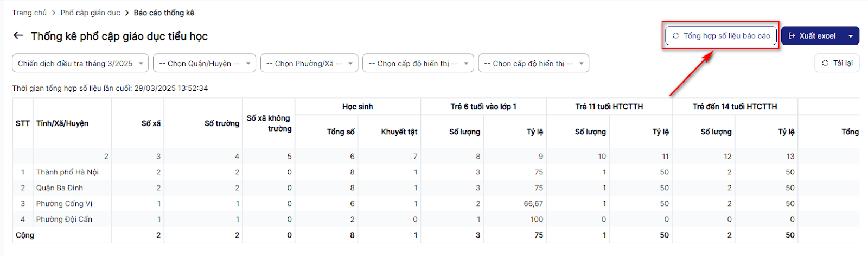Expand the Chọn Quận/Huyện dropdown
This screenshot has width=868, height=256.
(x=204, y=64)
